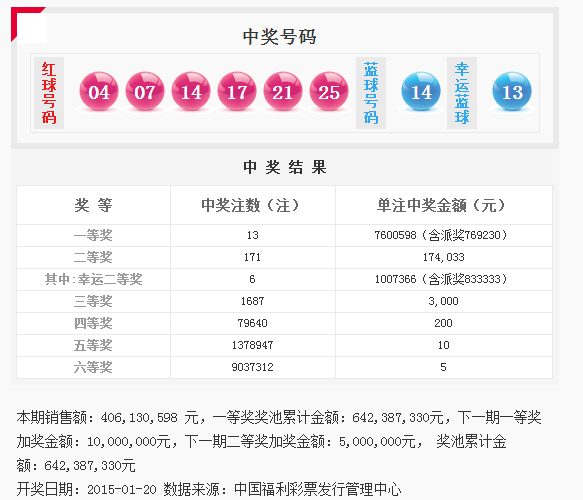This screenshot has width=583, height=500.
Task: Click the red 红球号码 label
Action: coord(49,93)
